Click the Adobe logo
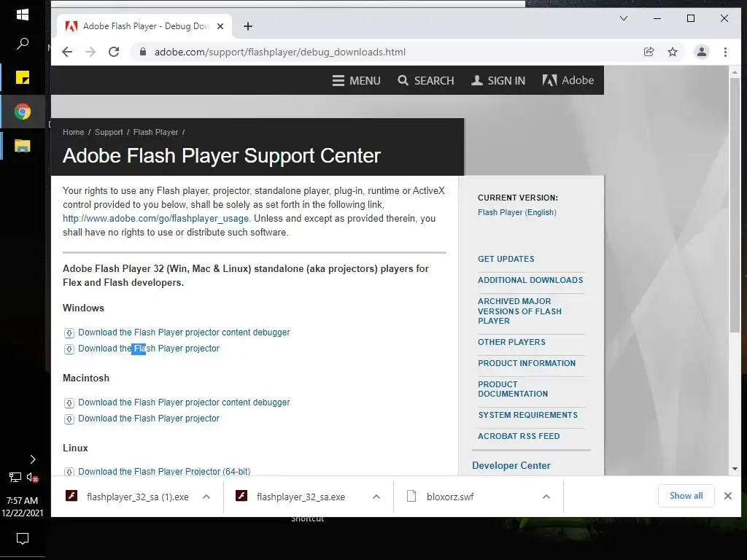Viewport: 747px width, 560px height. [568, 80]
